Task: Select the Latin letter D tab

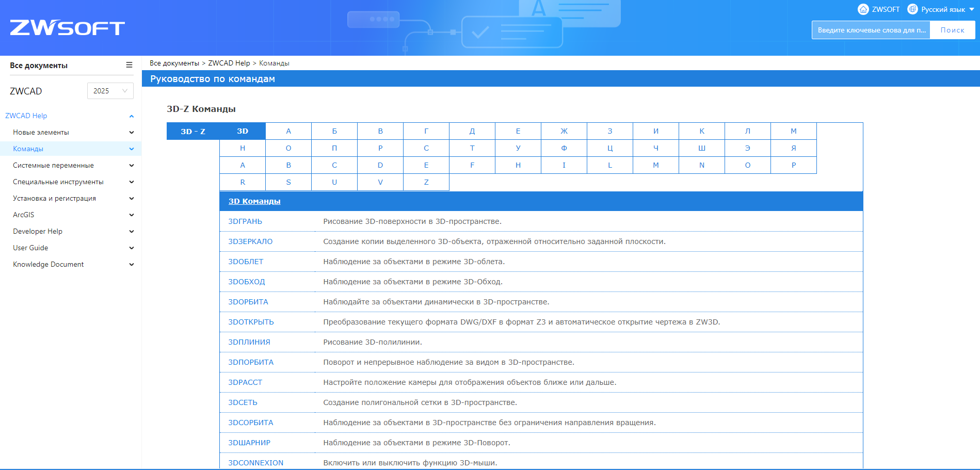Action: tap(380, 165)
